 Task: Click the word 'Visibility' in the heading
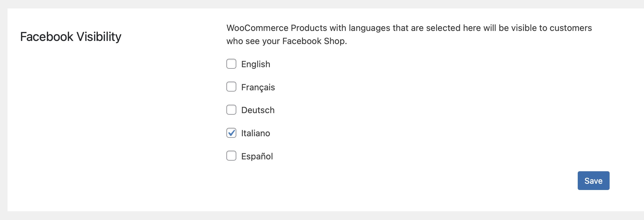point(99,37)
